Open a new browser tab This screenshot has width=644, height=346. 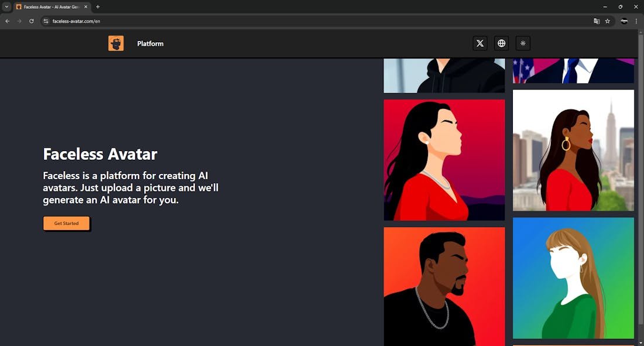[x=98, y=6]
